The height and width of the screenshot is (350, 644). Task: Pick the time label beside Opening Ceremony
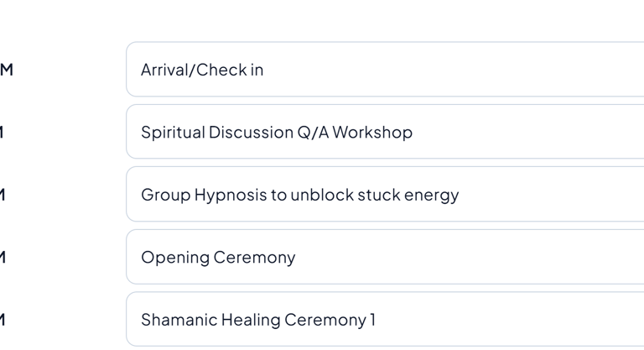click(3, 257)
